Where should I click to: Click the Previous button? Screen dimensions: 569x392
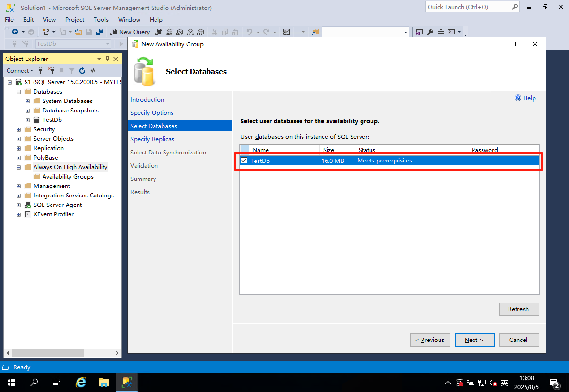tap(430, 340)
